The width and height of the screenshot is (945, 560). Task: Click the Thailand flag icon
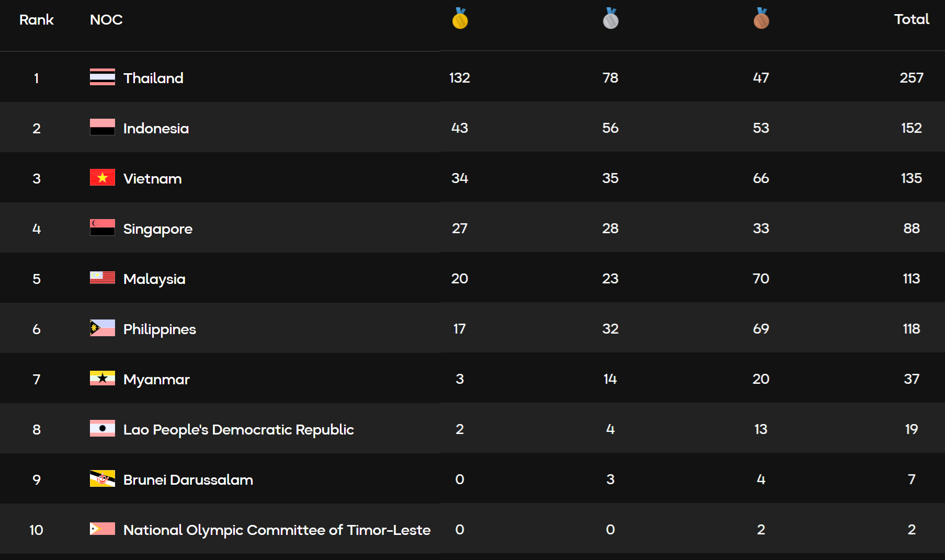pyautogui.click(x=103, y=77)
